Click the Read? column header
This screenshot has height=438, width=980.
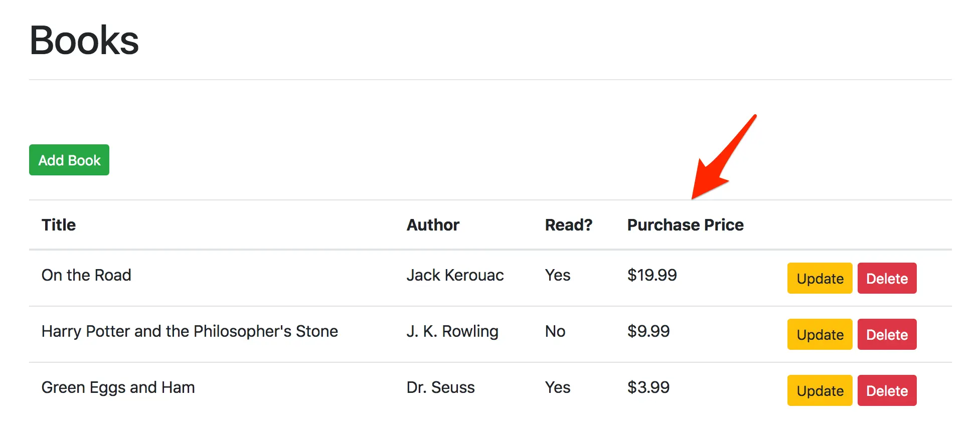[569, 225]
